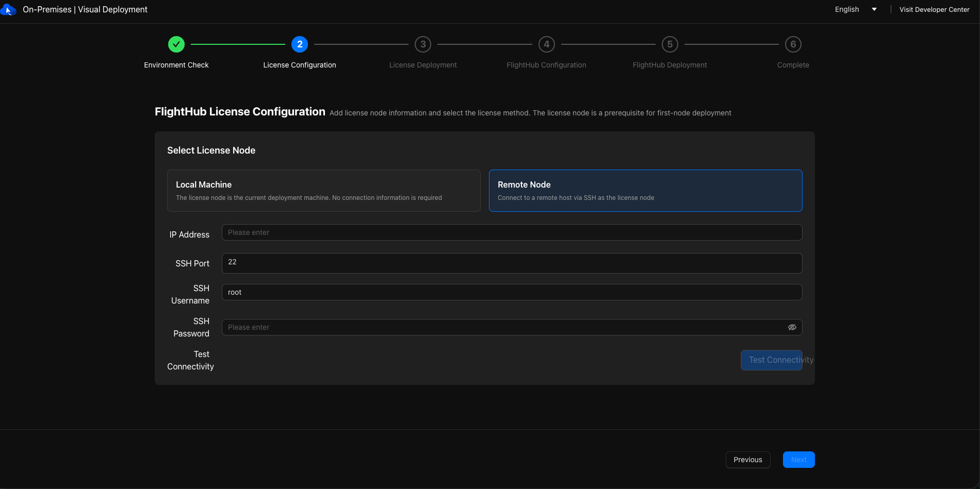This screenshot has width=980, height=489.
Task: Click the FlightHub Configuration step label
Action: [x=547, y=65]
